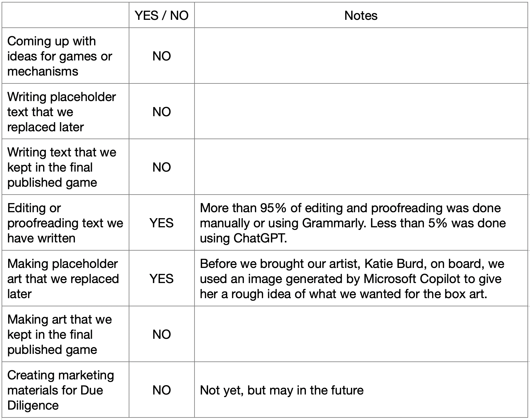Select the YES answer for editing or proofreading
This screenshot has height=420, width=530.
click(x=161, y=223)
